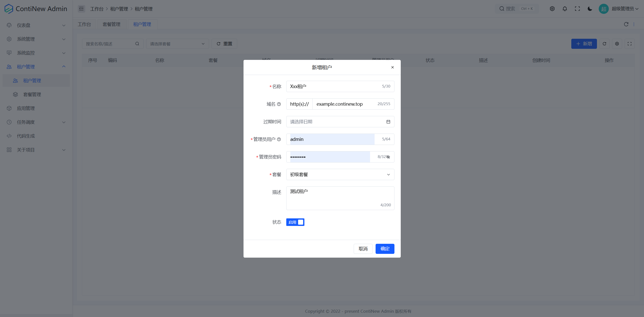The height and width of the screenshot is (317, 644).
Task: Select 套餐管理 submenu item
Action: (x=36, y=94)
